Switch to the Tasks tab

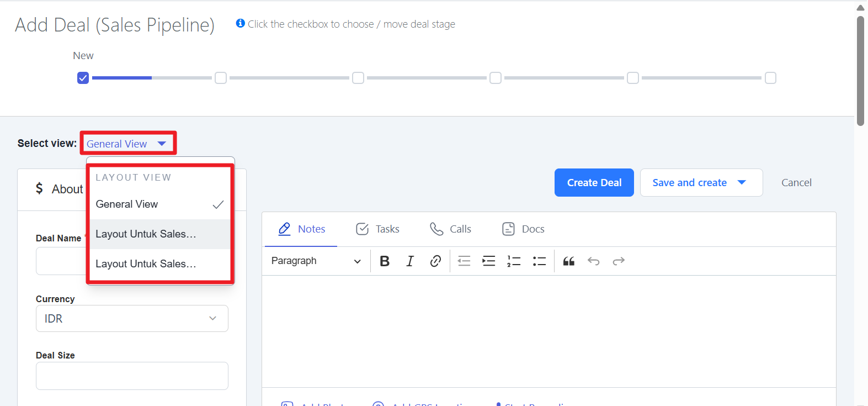(378, 229)
